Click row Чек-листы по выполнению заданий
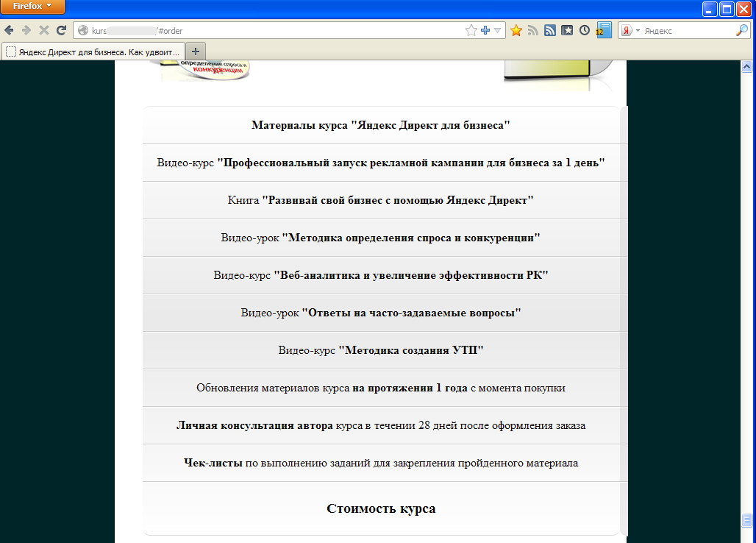 pyautogui.click(x=381, y=463)
